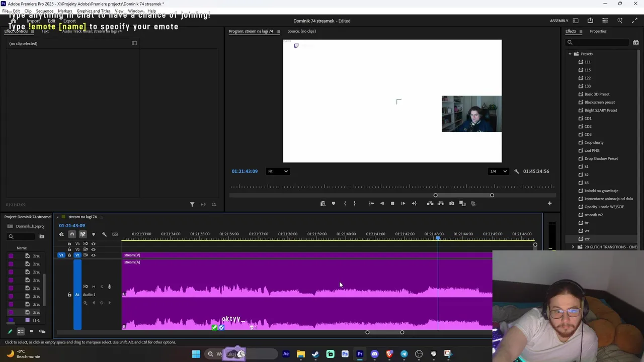This screenshot has width=644, height=362.
Task: Click timeline horizontal zoom scroll bar
Action: [x=385, y=332]
